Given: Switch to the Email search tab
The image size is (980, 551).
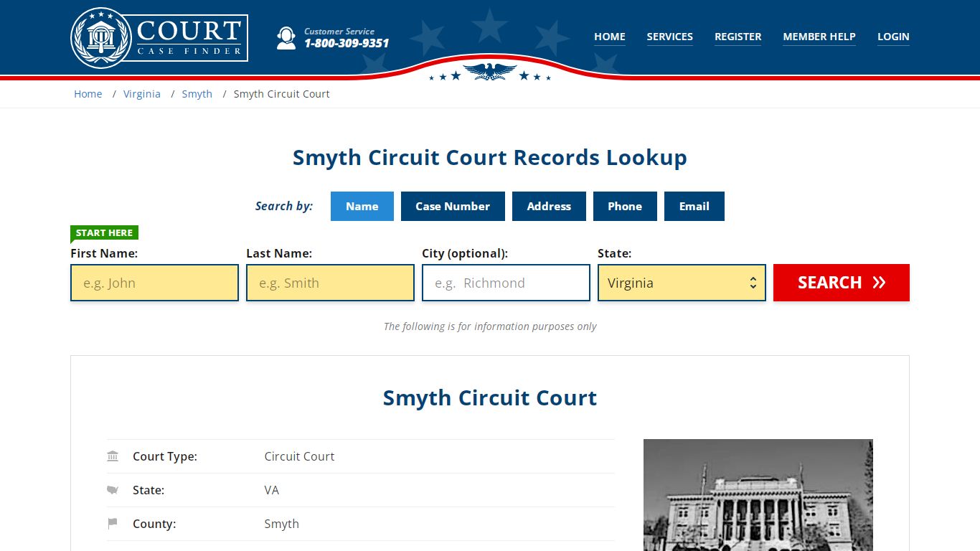Looking at the screenshot, I should click(x=694, y=206).
